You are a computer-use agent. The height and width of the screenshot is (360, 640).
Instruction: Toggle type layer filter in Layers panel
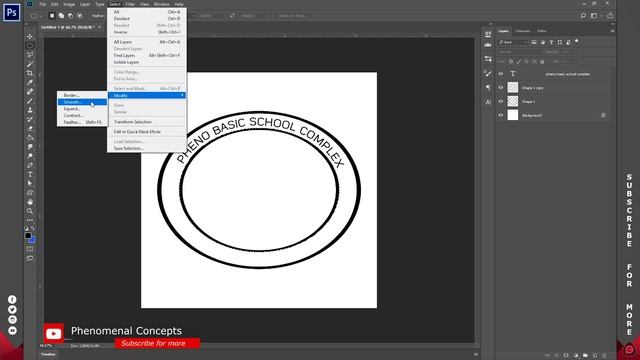point(551,42)
